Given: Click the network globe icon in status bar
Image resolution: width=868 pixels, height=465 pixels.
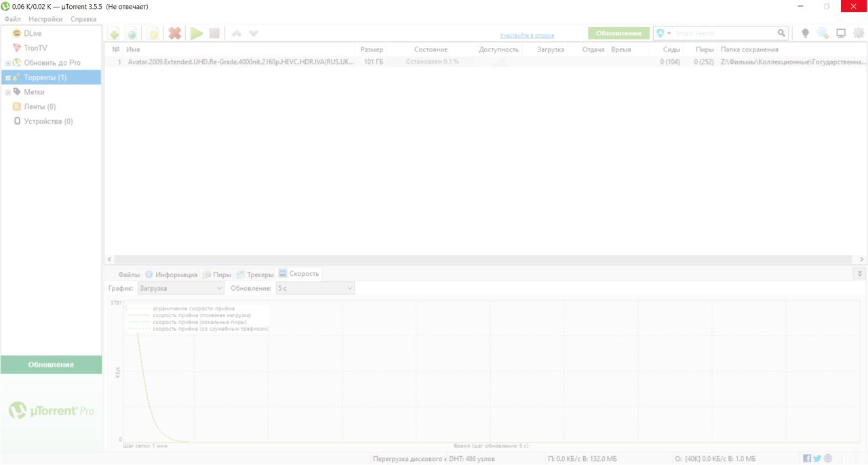Looking at the screenshot, I should click(828, 458).
